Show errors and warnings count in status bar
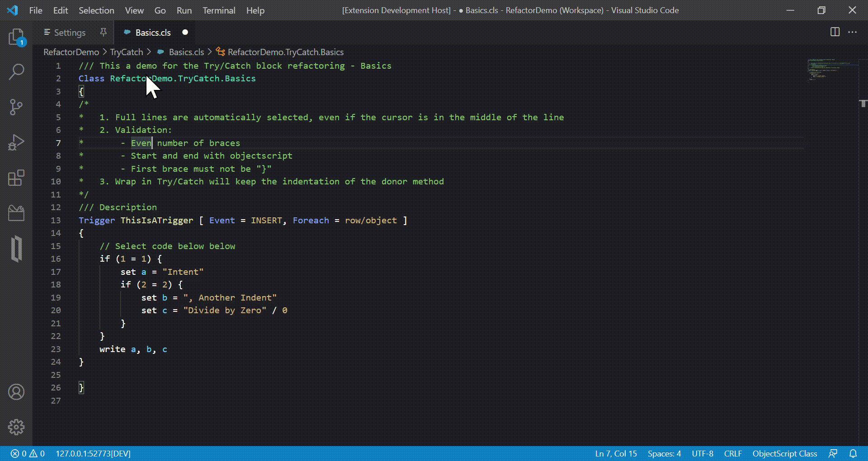Viewport: 868px width, 461px height. pos(28,453)
